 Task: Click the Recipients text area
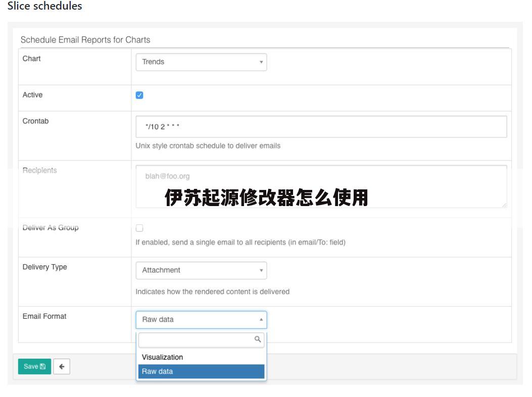click(321, 186)
